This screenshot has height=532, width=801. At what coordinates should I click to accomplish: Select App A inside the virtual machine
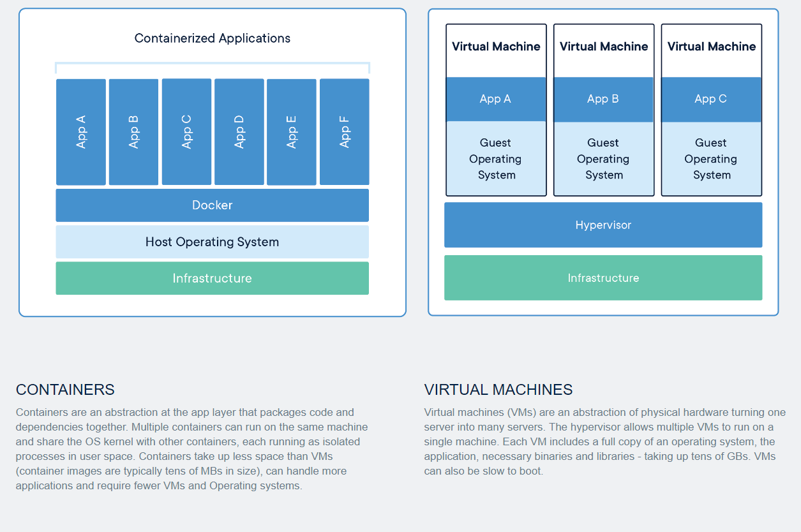tap(496, 99)
